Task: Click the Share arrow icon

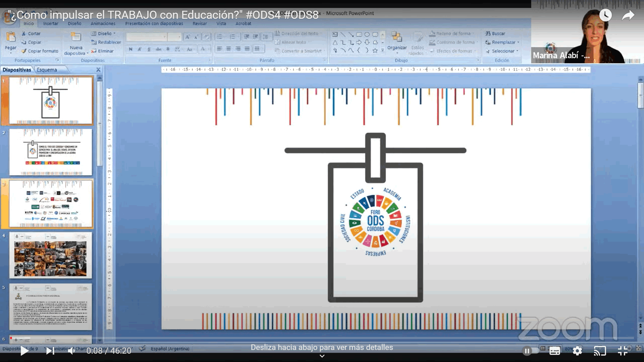Action: point(628,15)
